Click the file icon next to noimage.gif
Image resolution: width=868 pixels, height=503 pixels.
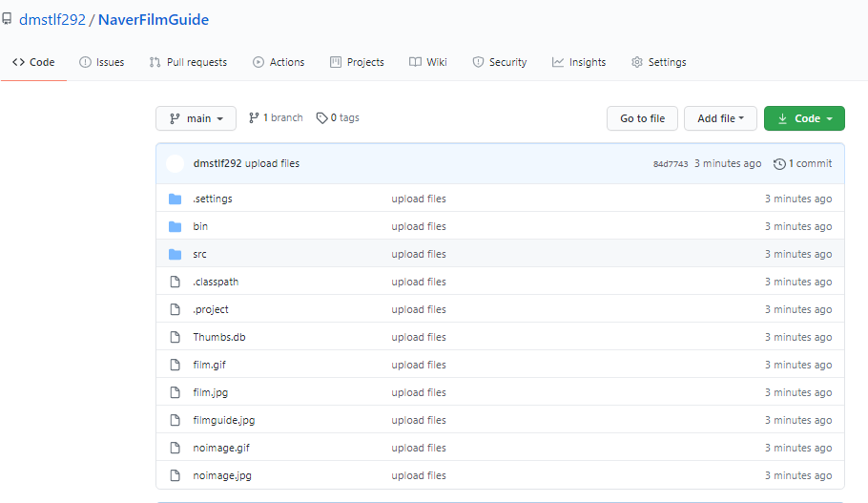click(175, 449)
